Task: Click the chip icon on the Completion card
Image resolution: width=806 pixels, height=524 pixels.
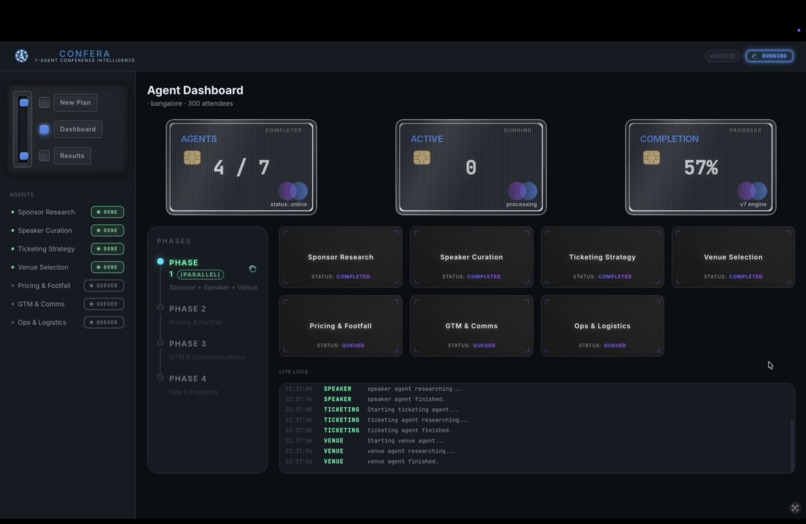Action: click(x=651, y=157)
